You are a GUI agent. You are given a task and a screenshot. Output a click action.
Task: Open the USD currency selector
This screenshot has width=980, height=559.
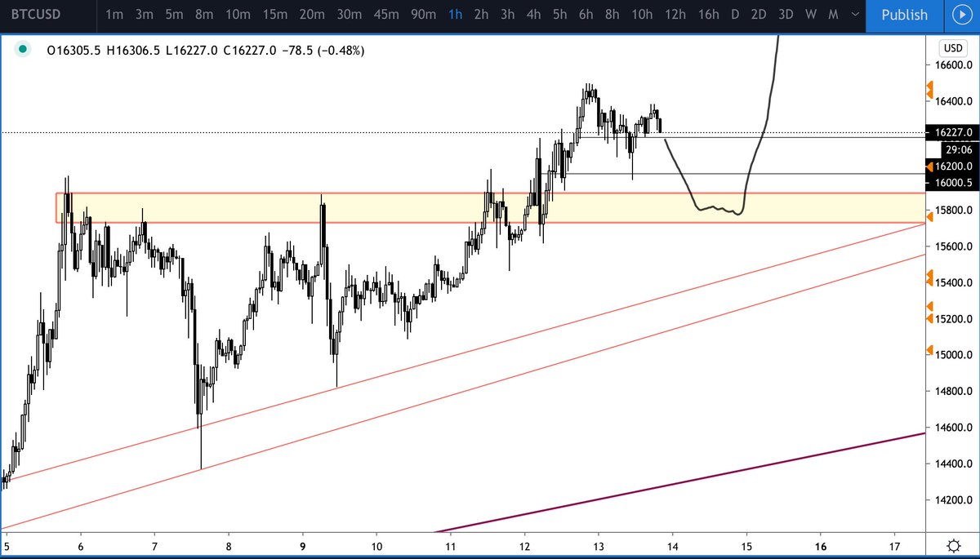pyautogui.click(x=952, y=47)
